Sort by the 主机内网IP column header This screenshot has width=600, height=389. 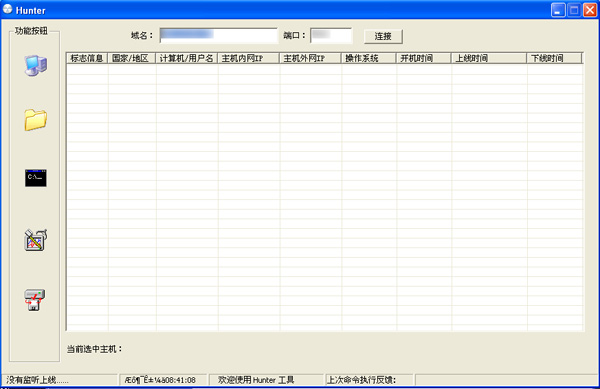coord(249,58)
